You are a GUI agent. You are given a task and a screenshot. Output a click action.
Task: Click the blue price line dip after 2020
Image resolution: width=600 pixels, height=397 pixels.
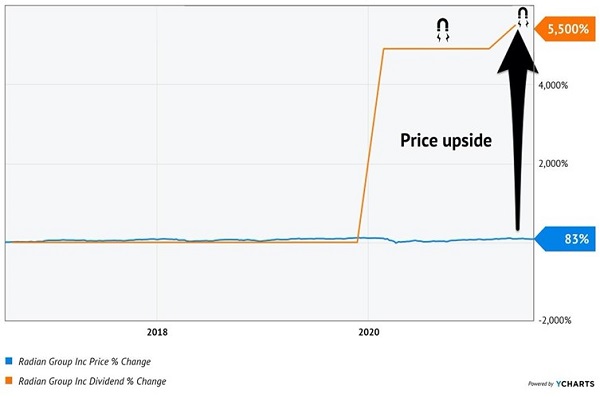pos(396,242)
